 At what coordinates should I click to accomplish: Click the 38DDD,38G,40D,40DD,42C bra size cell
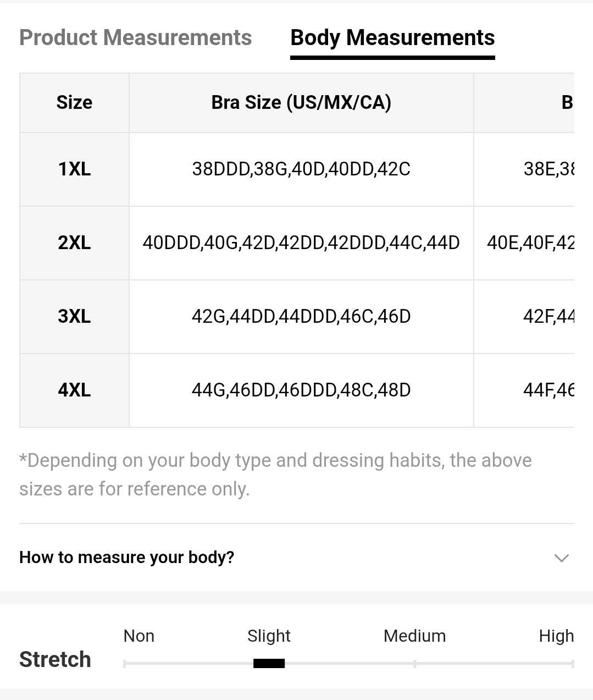[301, 169]
